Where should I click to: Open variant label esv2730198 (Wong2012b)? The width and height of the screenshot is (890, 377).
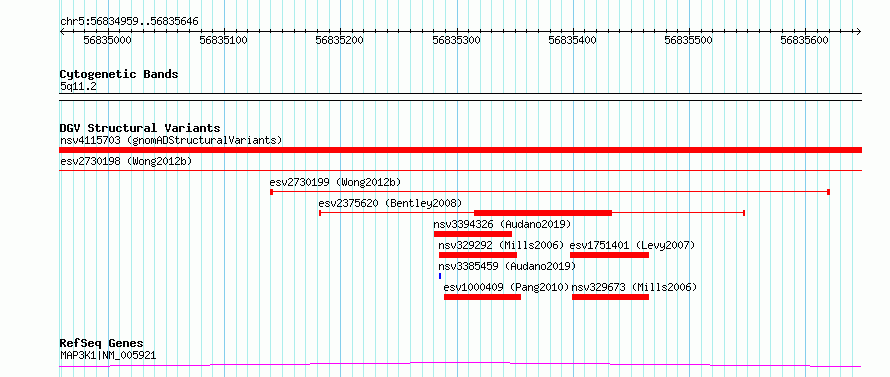(126, 162)
